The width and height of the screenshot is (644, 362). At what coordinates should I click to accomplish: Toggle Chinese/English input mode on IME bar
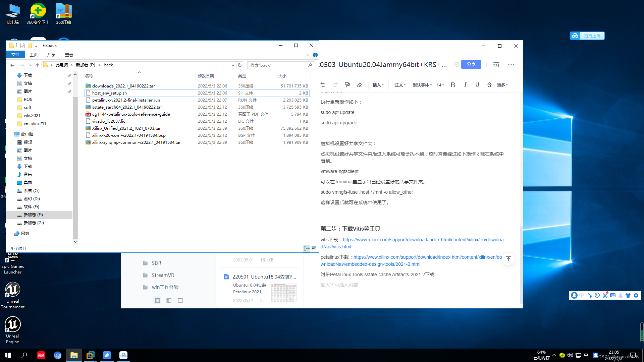coord(582,295)
